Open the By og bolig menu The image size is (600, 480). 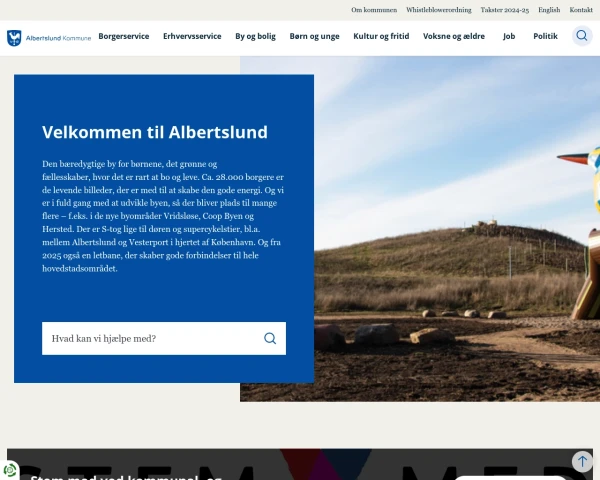(x=255, y=36)
